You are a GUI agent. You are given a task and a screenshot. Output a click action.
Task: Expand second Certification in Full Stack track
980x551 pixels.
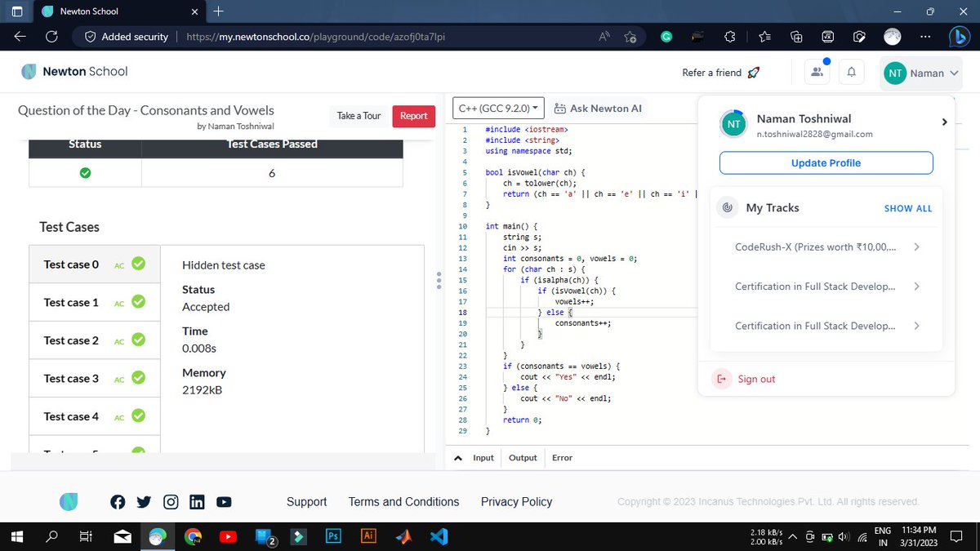pyautogui.click(x=916, y=326)
